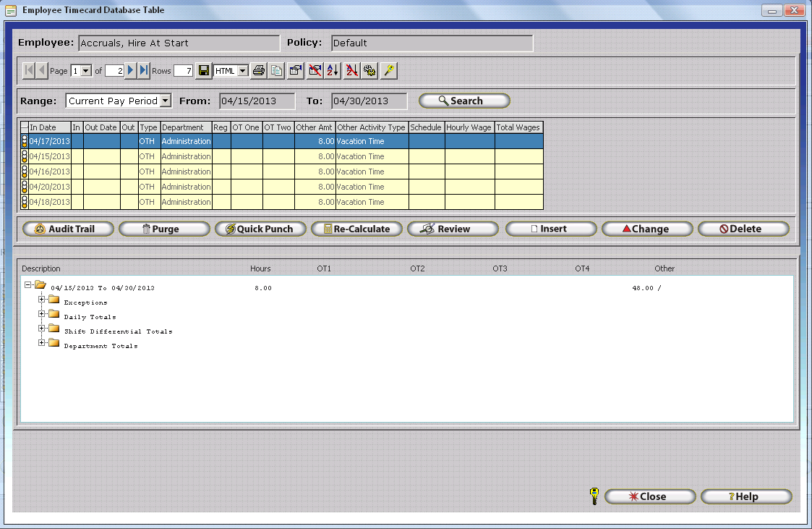Click the Other Activity Type column header
Screen dimensions: 812x529
(371, 127)
